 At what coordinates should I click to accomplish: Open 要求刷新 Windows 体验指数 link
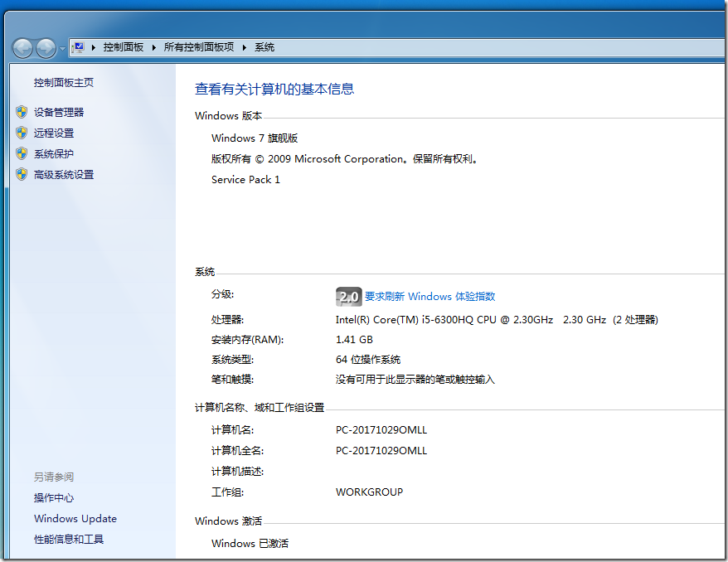click(430, 297)
